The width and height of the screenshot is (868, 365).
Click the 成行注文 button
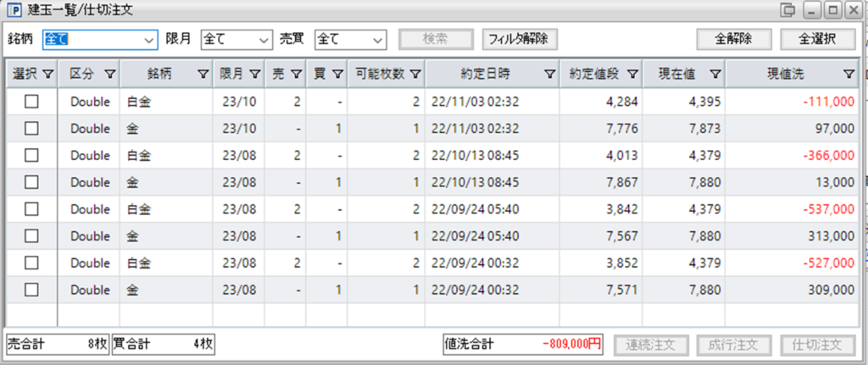[x=735, y=345]
